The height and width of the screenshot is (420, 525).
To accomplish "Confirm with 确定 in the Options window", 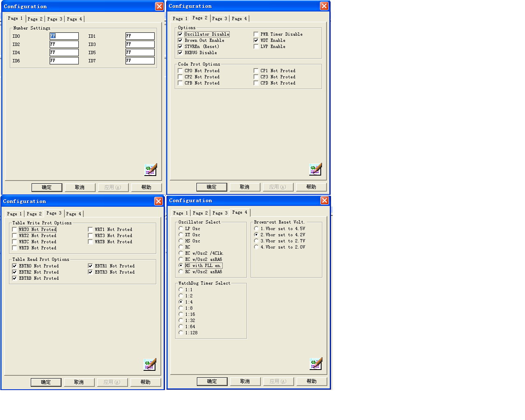I will [212, 187].
